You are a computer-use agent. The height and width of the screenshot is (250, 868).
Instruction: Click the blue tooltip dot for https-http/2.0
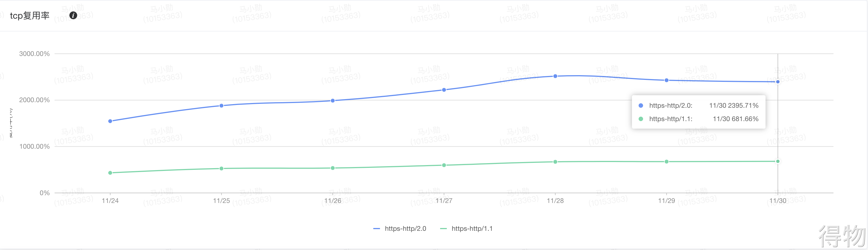[x=641, y=106]
